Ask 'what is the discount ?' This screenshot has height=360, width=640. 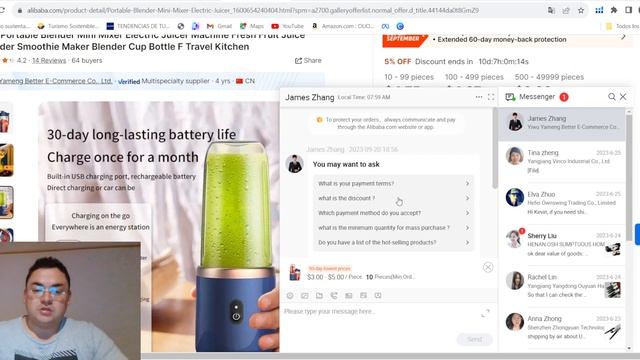[x=394, y=198]
